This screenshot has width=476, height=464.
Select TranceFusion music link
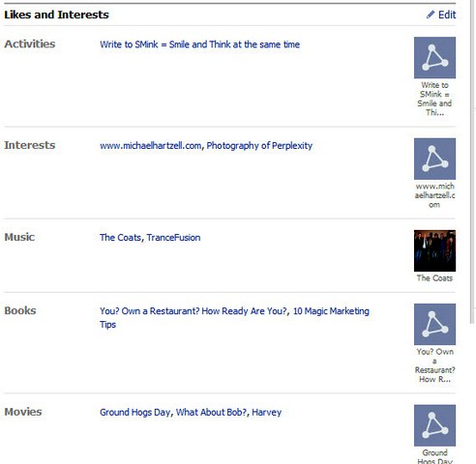click(x=173, y=238)
